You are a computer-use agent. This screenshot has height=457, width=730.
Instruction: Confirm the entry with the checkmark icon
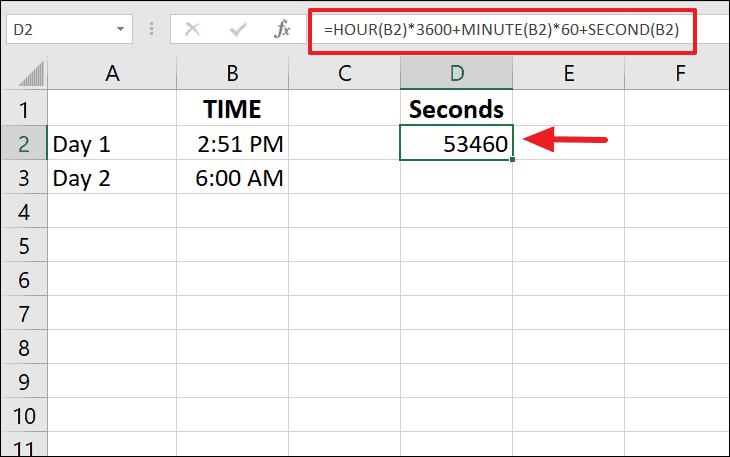238,30
